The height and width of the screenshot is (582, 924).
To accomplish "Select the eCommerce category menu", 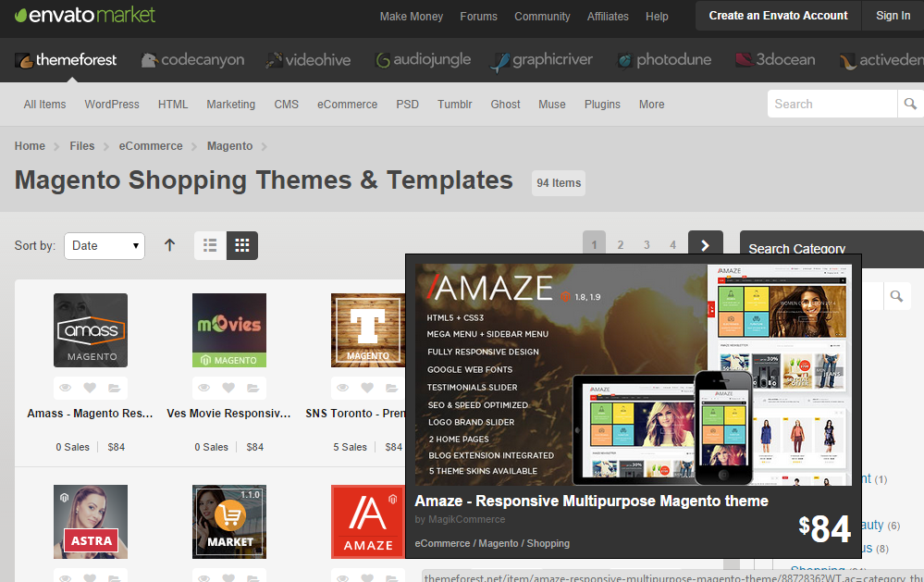I will click(x=347, y=105).
